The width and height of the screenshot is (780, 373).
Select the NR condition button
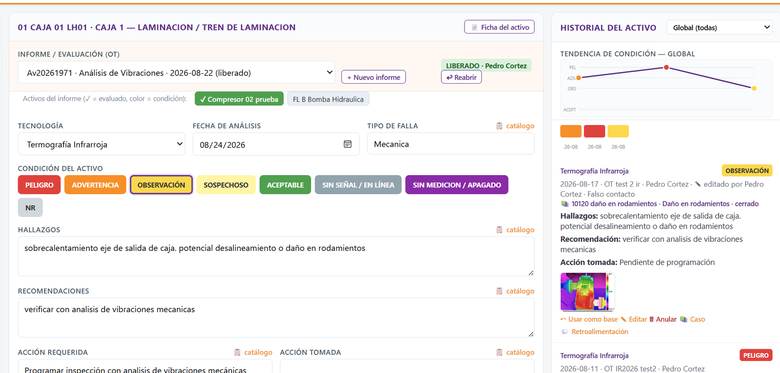(30, 207)
